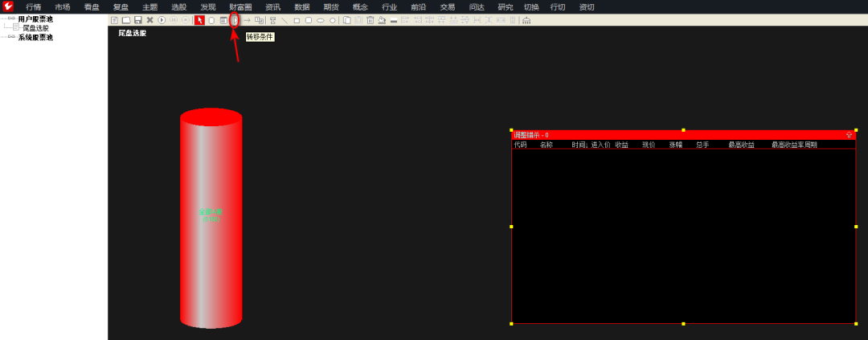
Task: Click the new document toolbar icon
Action: (114, 20)
